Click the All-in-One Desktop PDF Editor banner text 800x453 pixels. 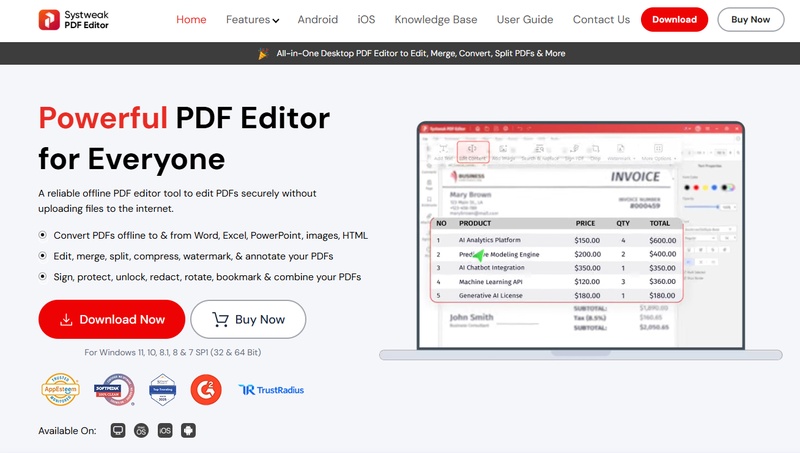(x=421, y=54)
